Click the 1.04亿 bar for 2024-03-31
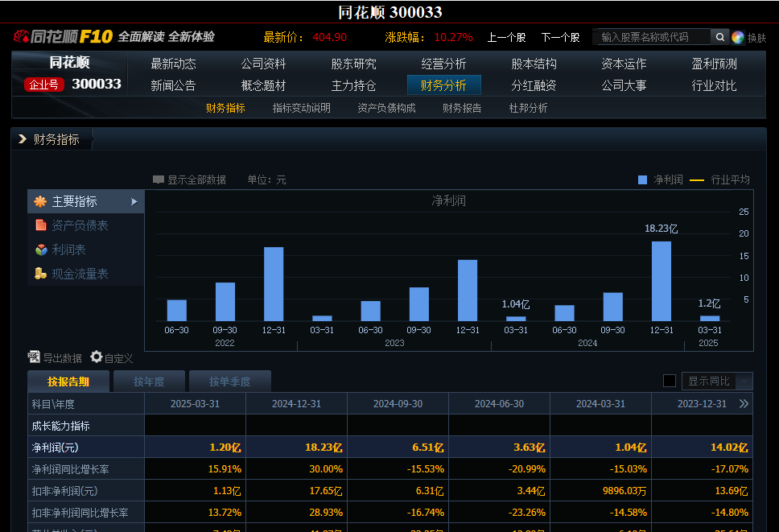Viewport: 779px width, 532px height. pyautogui.click(x=516, y=319)
